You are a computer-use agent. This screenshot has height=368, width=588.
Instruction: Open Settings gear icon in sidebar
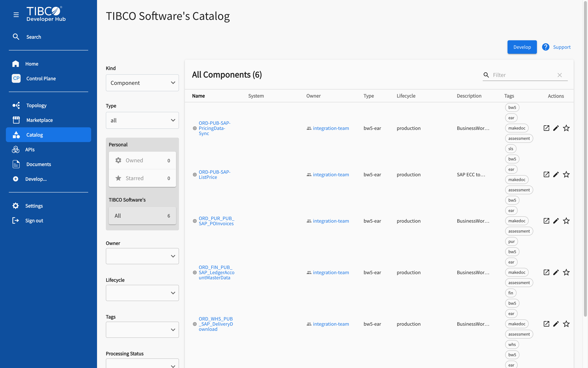(16, 206)
